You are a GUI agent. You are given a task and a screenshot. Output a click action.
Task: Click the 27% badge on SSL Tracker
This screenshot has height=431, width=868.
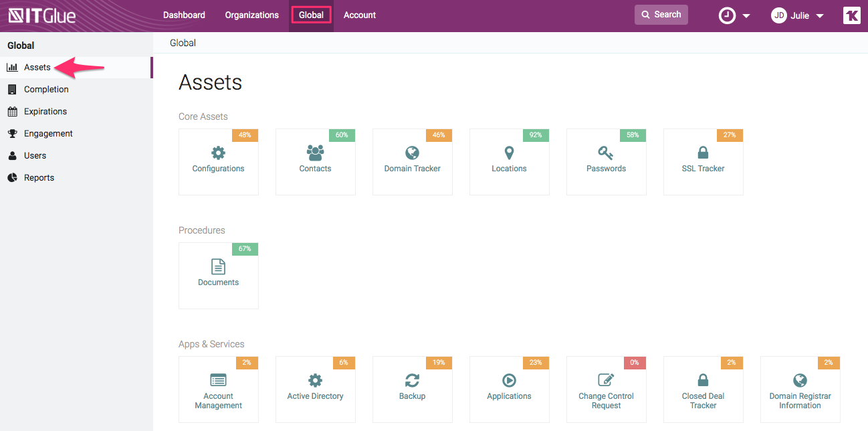pyautogui.click(x=730, y=135)
